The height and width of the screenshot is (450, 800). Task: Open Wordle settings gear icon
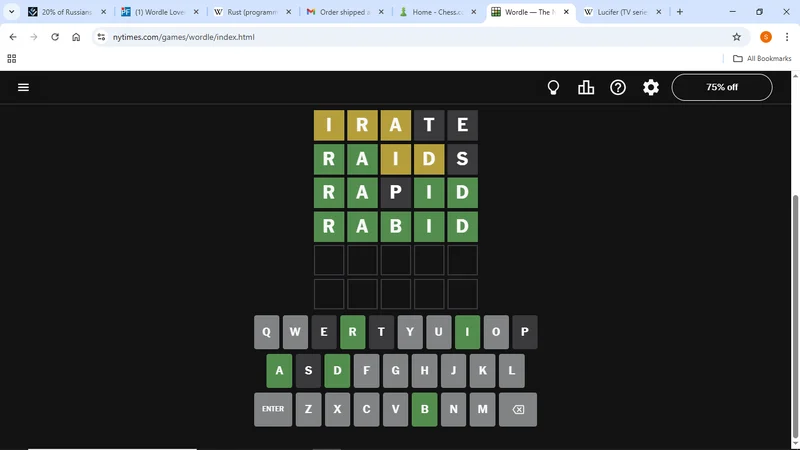651,87
